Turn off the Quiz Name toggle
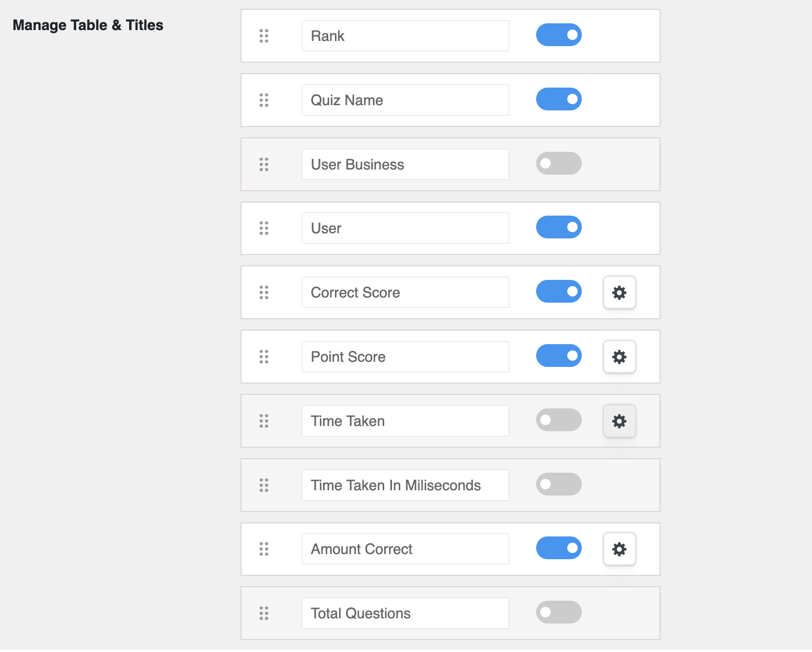The height and width of the screenshot is (652, 812). (558, 99)
